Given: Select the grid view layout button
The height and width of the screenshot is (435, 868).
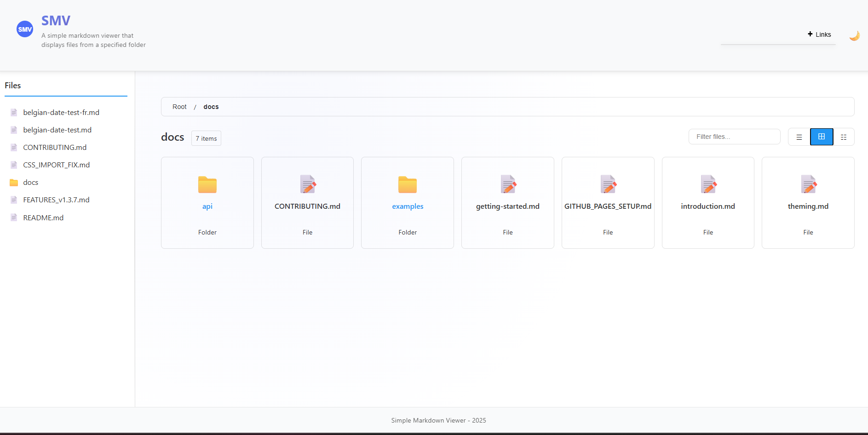Looking at the screenshot, I should click(x=822, y=137).
